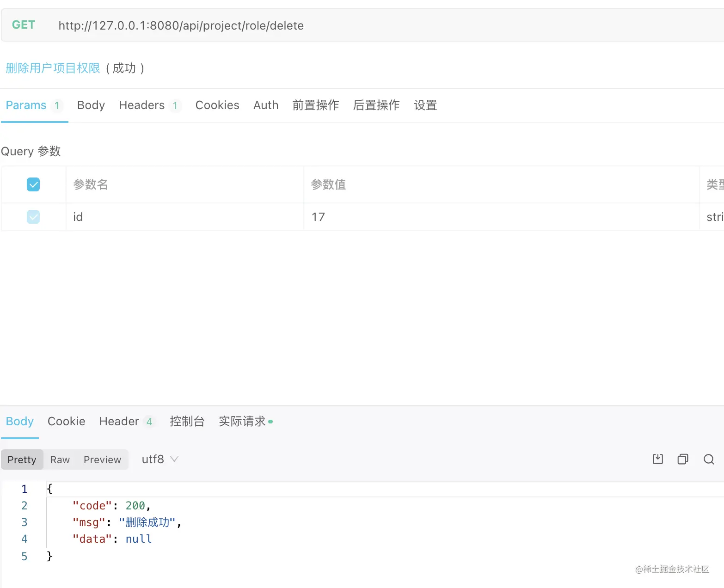Open the utf8 encoding dropdown
The image size is (724, 588).
[160, 459]
